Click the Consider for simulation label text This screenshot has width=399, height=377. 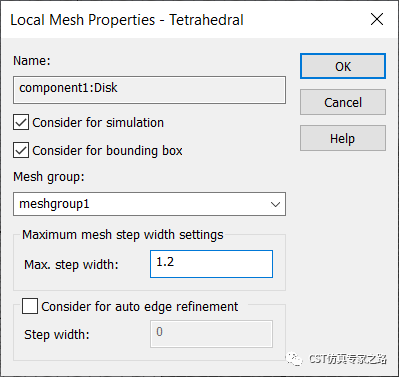pyautogui.click(x=98, y=123)
